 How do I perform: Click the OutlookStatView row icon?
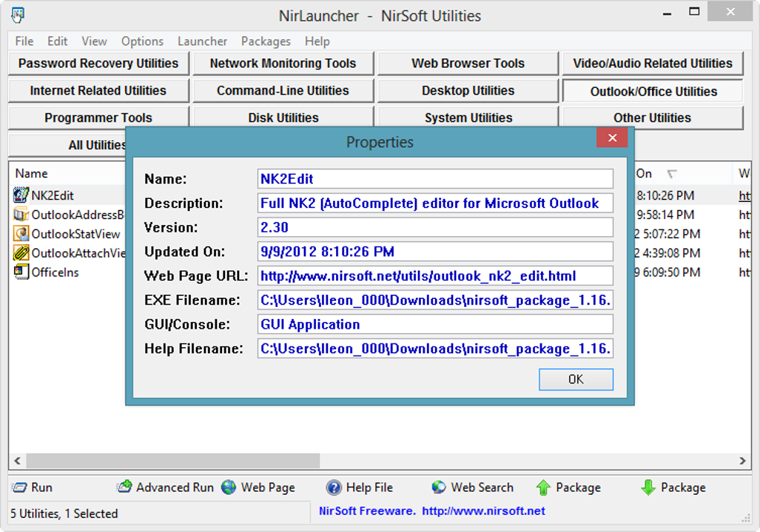21,233
